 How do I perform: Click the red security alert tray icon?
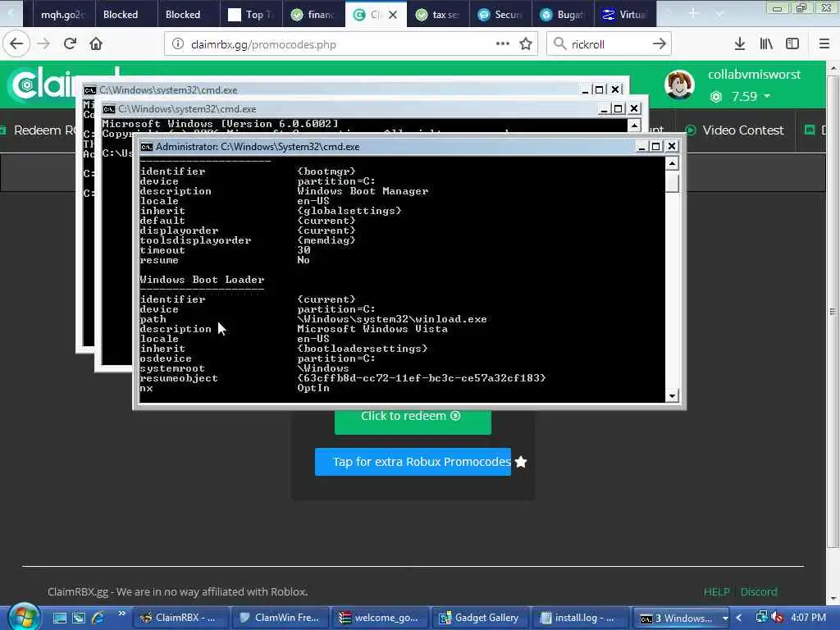pyautogui.click(x=778, y=618)
